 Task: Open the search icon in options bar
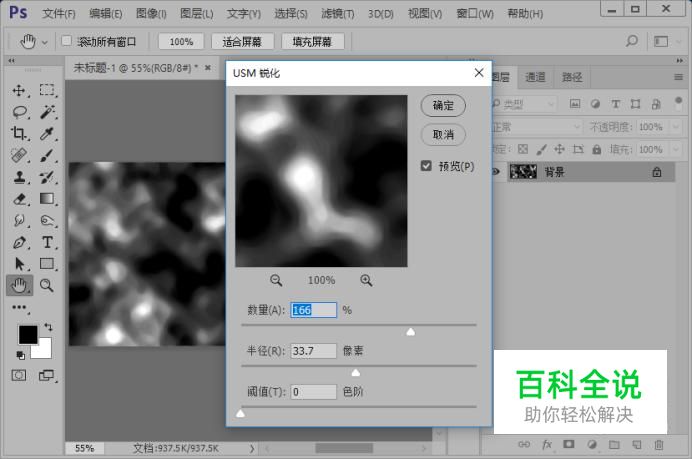(x=632, y=41)
